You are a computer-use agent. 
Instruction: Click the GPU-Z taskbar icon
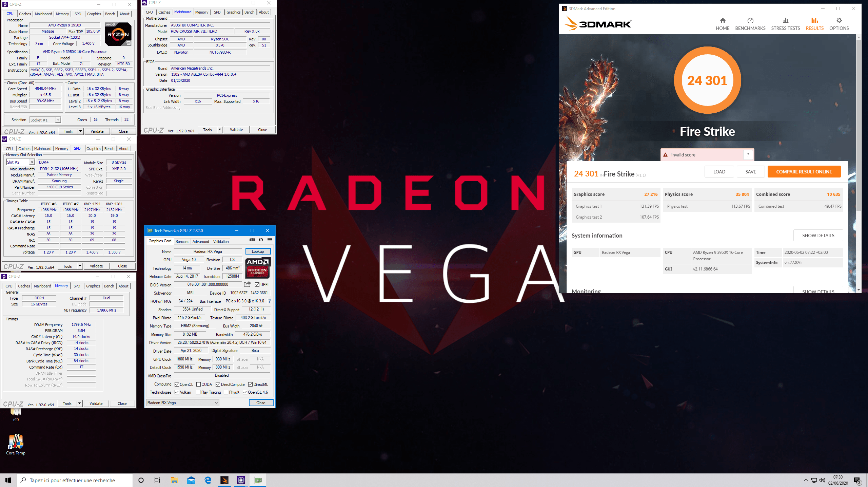tap(258, 480)
